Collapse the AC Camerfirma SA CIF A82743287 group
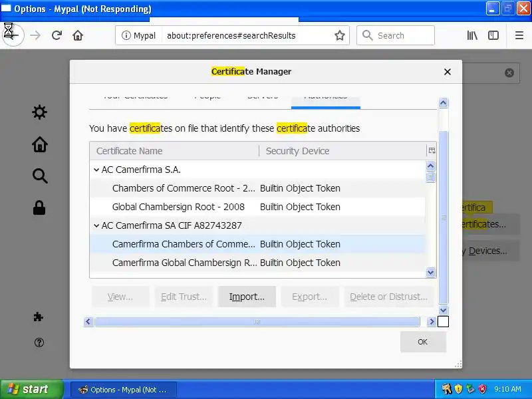 tap(96, 225)
